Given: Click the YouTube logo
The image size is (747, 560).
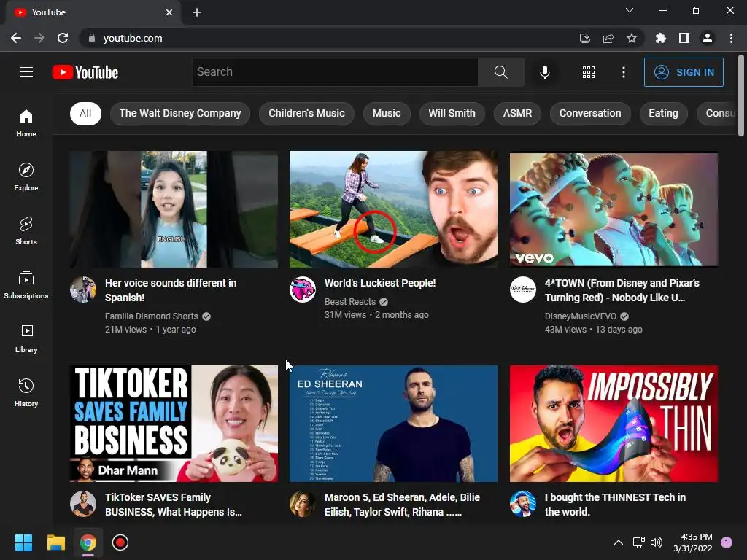Looking at the screenshot, I should pos(85,72).
